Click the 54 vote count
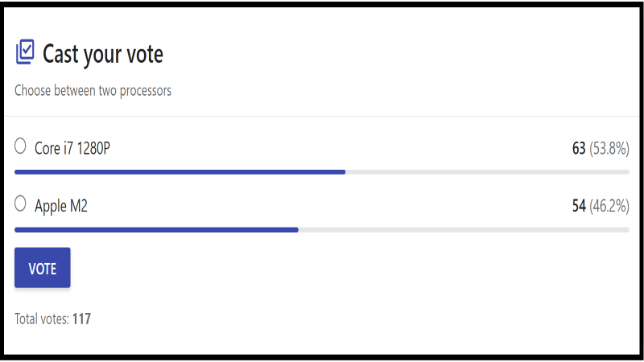This screenshot has width=644, height=362. (x=579, y=207)
